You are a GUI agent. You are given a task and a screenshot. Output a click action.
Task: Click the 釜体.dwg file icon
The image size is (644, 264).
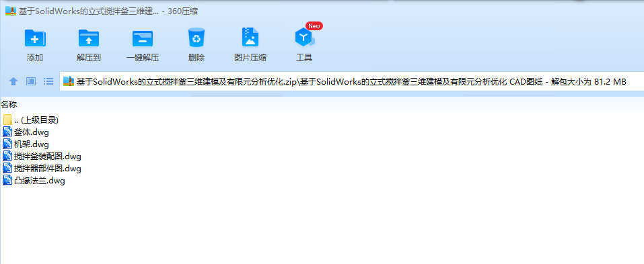tap(7, 132)
